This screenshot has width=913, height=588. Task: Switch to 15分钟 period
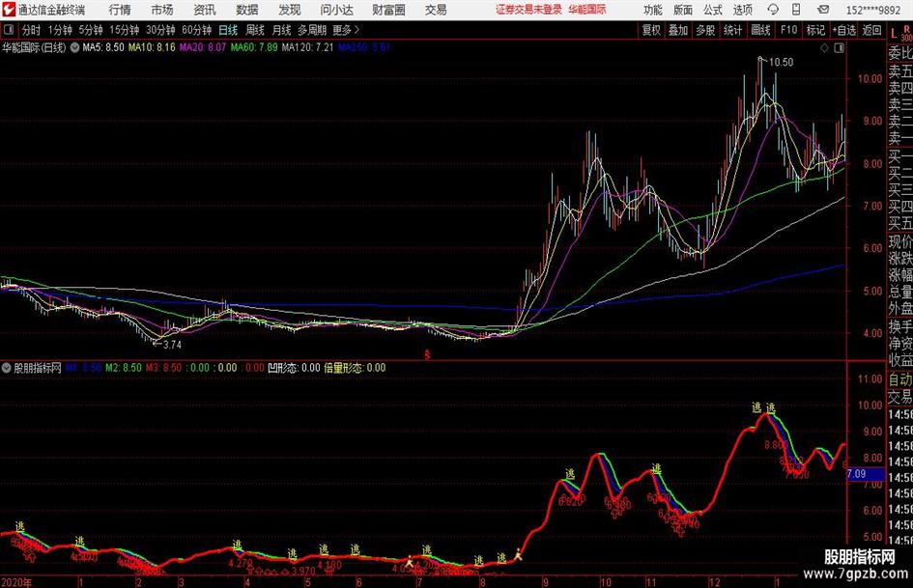(x=125, y=30)
